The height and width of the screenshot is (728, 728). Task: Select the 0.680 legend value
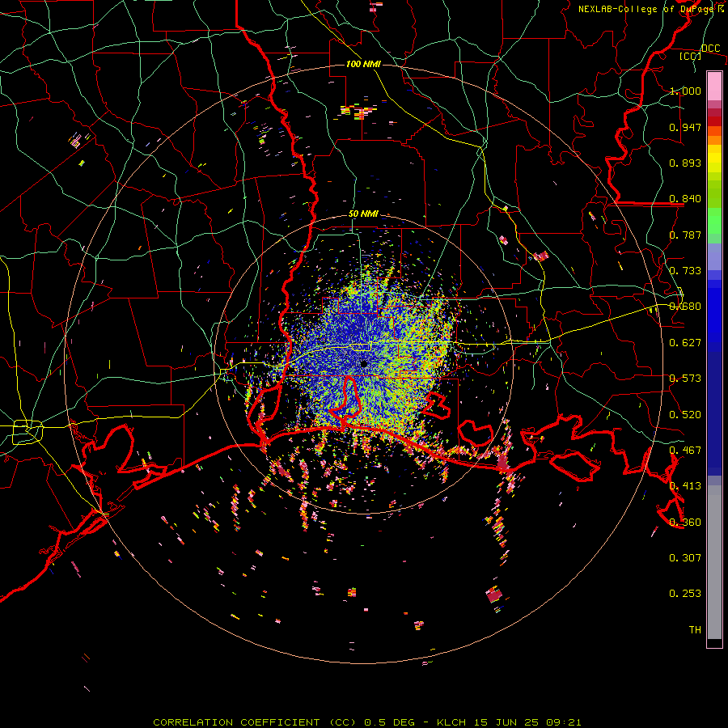[685, 307]
